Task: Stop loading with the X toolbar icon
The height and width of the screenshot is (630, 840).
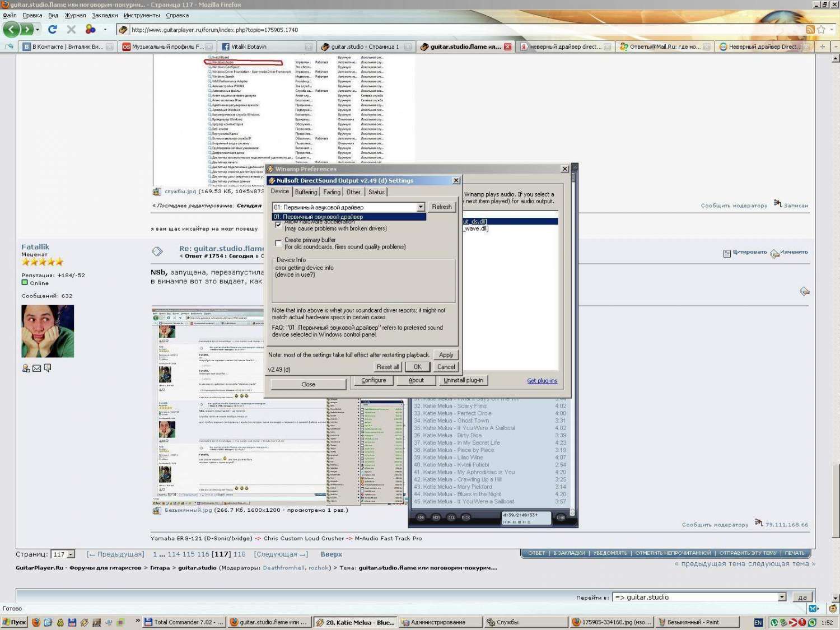Action: [71, 29]
